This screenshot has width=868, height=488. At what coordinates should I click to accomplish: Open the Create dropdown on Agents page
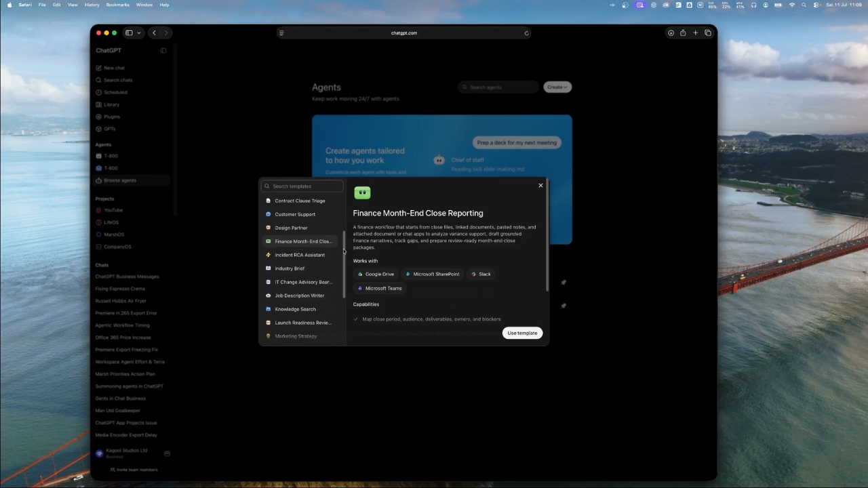557,87
